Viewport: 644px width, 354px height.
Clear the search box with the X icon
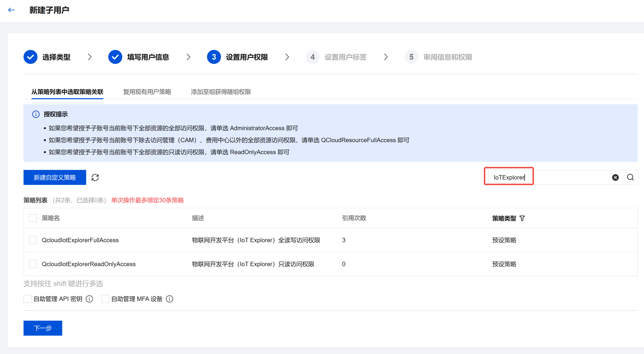615,177
